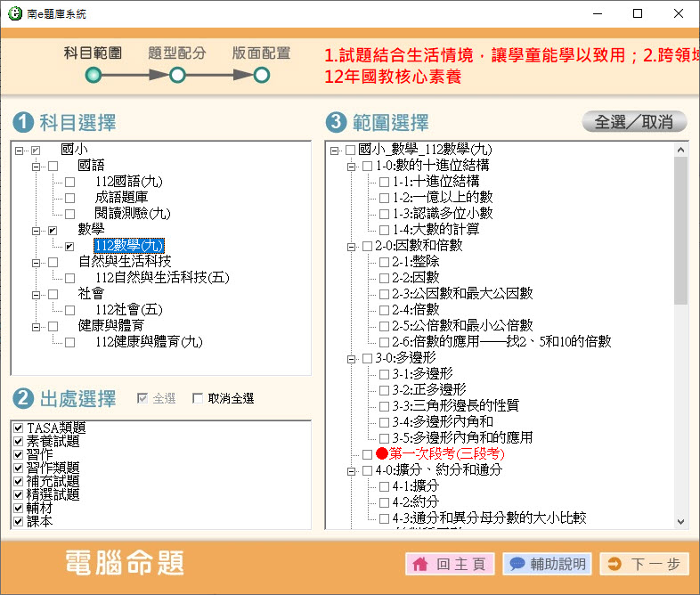Collapse the 數學 subject tree node
The image size is (700, 595).
click(37, 230)
